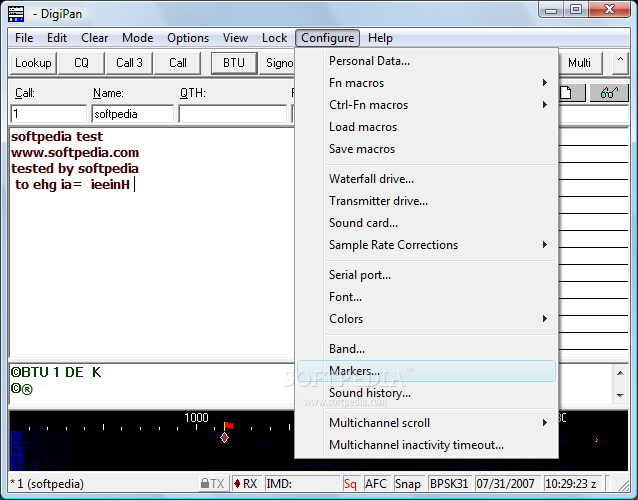Toggle the Snap option in status bar
638x500 pixels.
coord(407,484)
